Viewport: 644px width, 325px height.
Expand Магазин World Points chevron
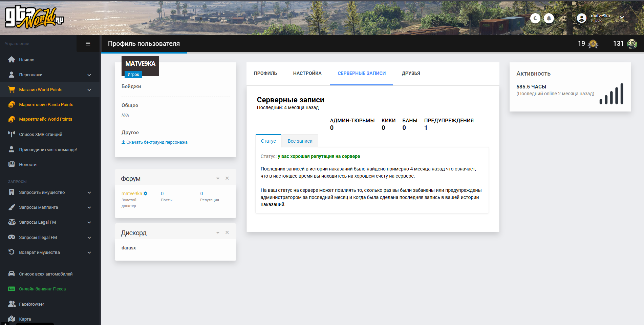click(89, 90)
